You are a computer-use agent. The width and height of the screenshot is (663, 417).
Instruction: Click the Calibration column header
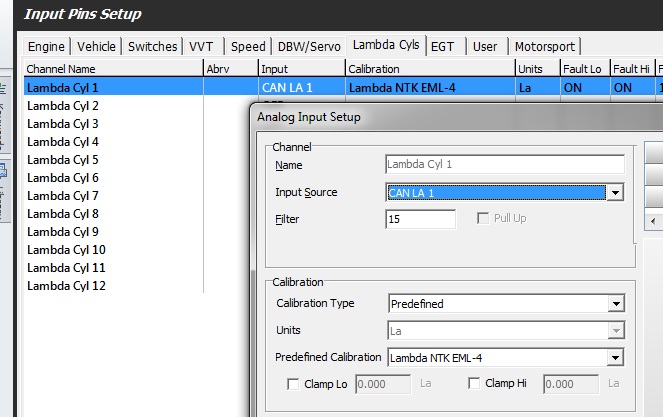pyautogui.click(x=429, y=69)
